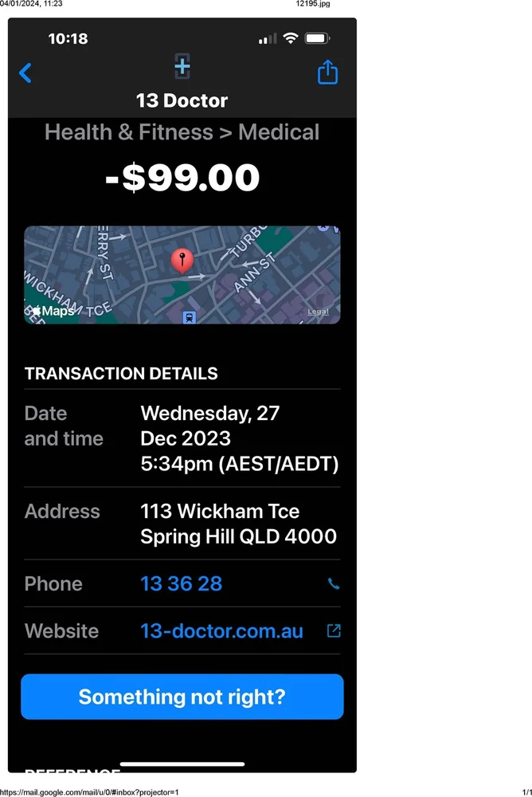This screenshot has height=797, width=532.
Task: Open the Legal link on the map
Action: pos(318,312)
